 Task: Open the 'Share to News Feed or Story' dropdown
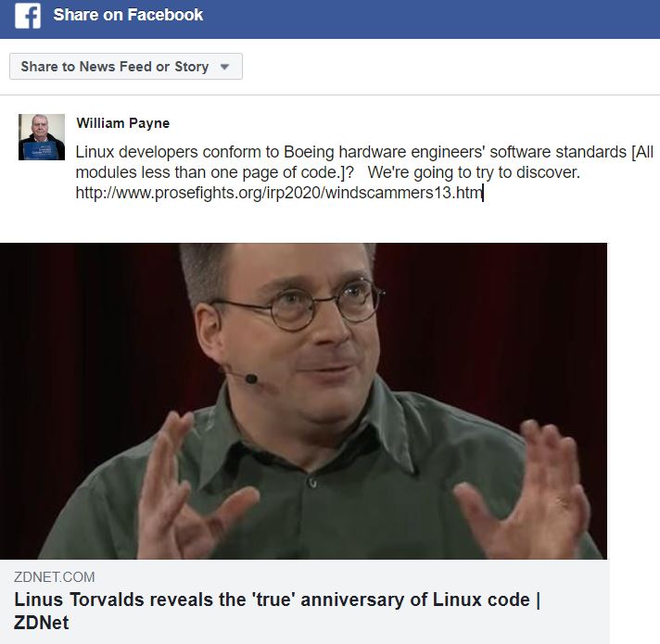(126, 66)
